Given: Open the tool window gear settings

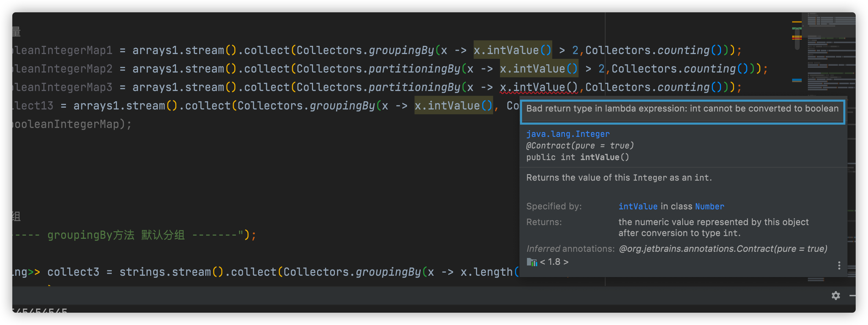Looking at the screenshot, I should coord(836,296).
